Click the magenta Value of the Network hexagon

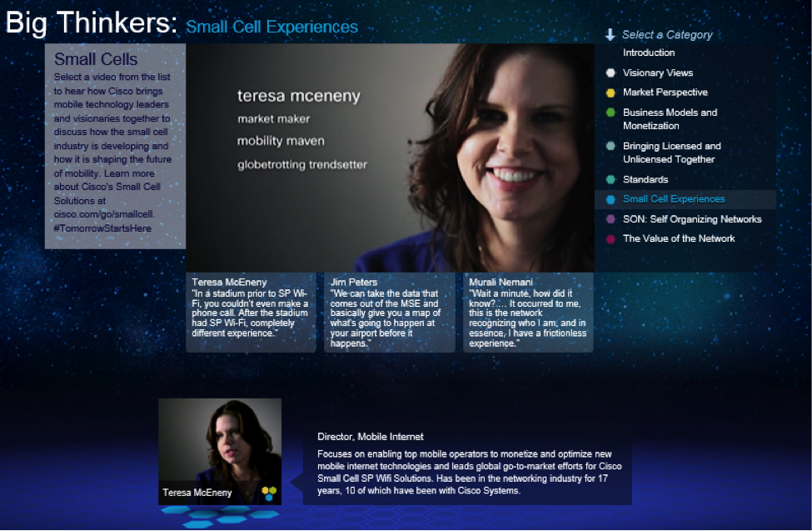tap(610, 239)
